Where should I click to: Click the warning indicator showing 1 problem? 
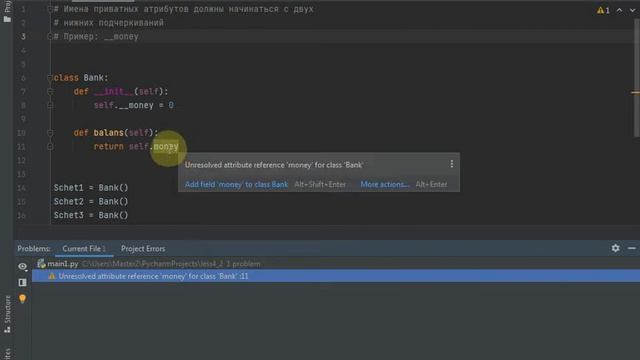603,11
